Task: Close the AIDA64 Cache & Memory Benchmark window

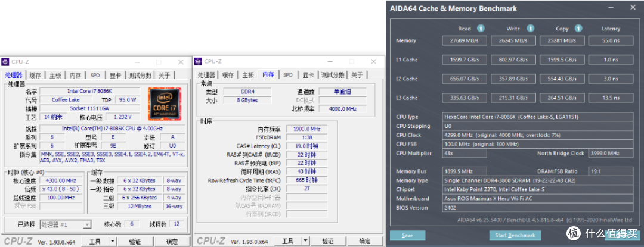Action: click(x=631, y=8)
